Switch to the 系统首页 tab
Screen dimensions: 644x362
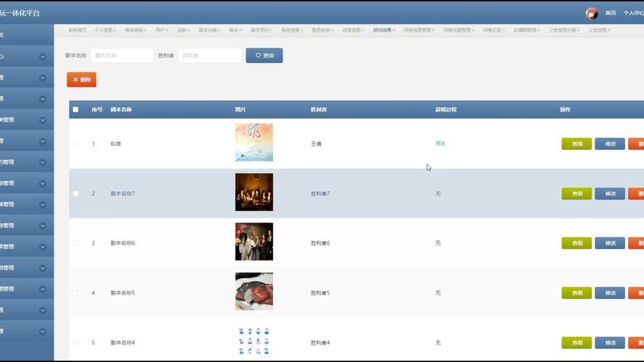coord(77,30)
